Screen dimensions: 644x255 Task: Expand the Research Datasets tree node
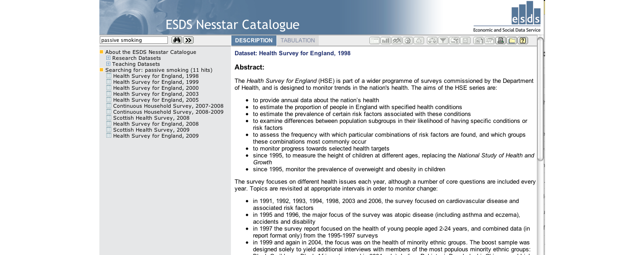(109, 58)
